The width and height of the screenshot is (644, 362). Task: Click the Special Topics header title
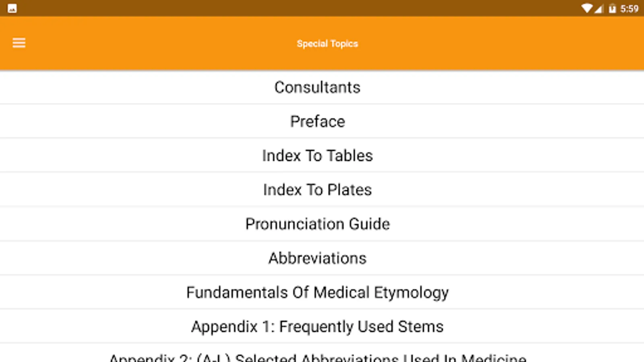click(x=327, y=43)
